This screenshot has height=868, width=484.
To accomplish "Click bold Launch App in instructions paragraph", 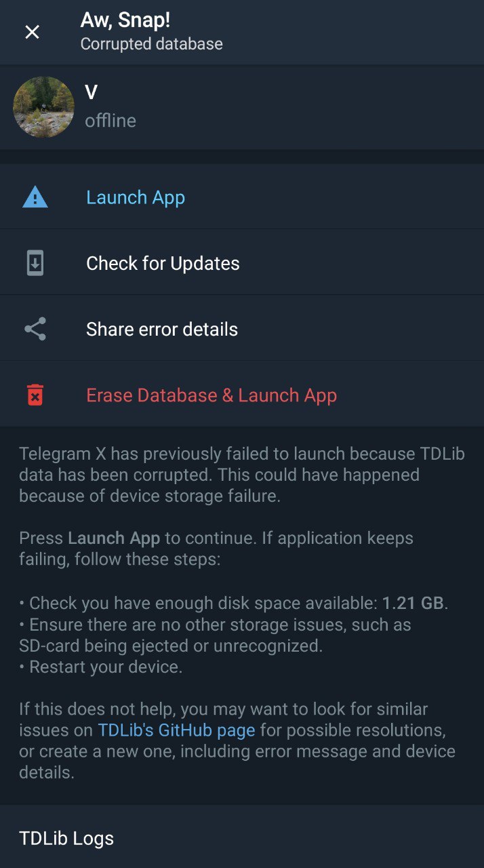I will tap(114, 539).
